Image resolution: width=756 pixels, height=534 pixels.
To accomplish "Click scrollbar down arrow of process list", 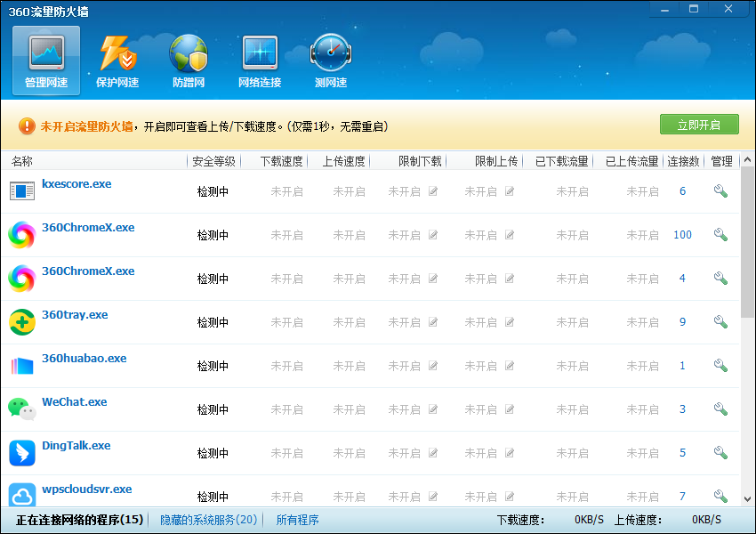I will (x=747, y=499).
